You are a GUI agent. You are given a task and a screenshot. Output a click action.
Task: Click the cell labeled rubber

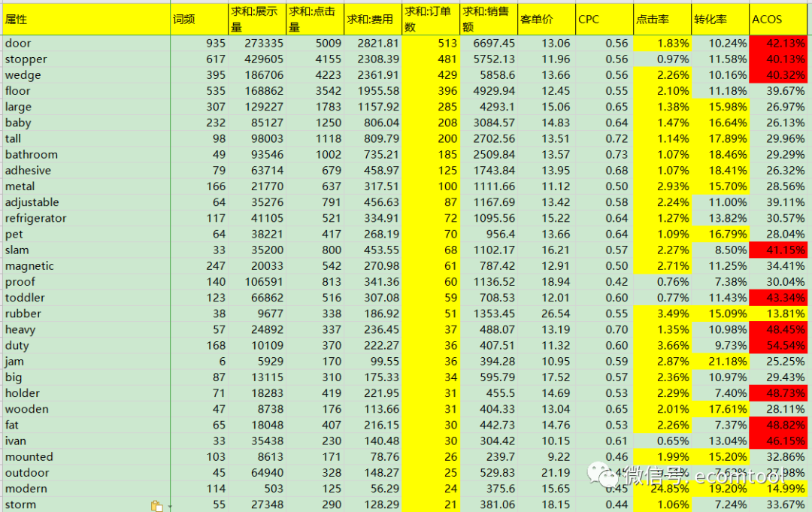tap(86, 314)
